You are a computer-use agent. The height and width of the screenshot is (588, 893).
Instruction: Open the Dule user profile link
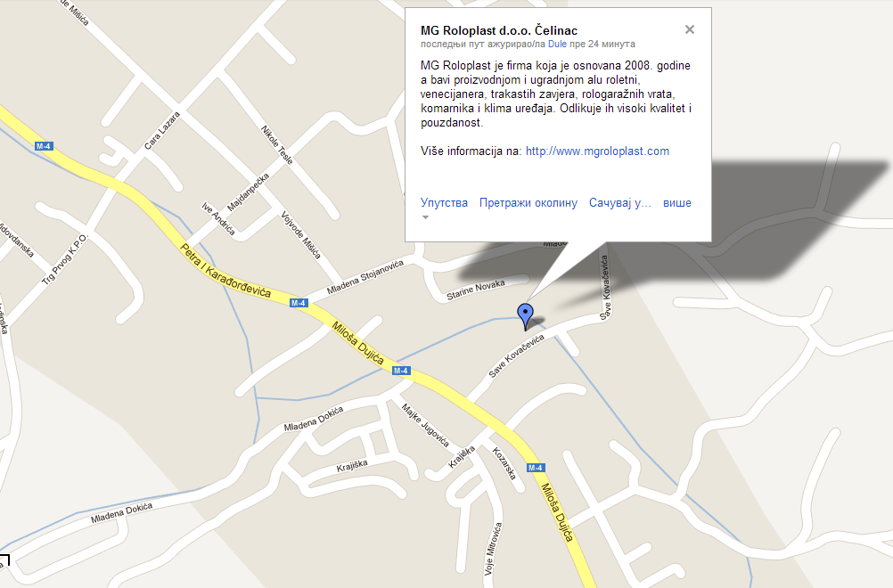tap(557, 44)
